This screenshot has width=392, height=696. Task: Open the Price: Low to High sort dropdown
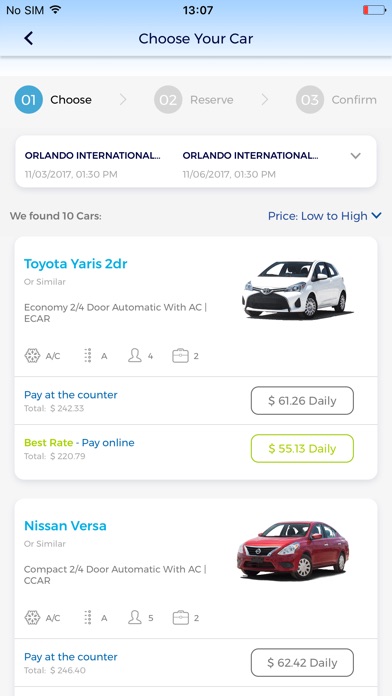click(x=325, y=216)
